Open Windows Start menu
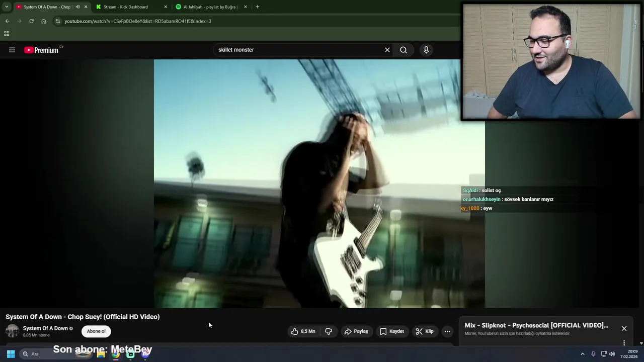 coord(11,354)
